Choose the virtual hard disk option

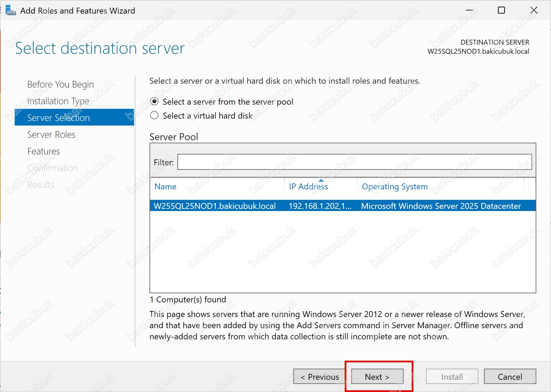point(154,115)
